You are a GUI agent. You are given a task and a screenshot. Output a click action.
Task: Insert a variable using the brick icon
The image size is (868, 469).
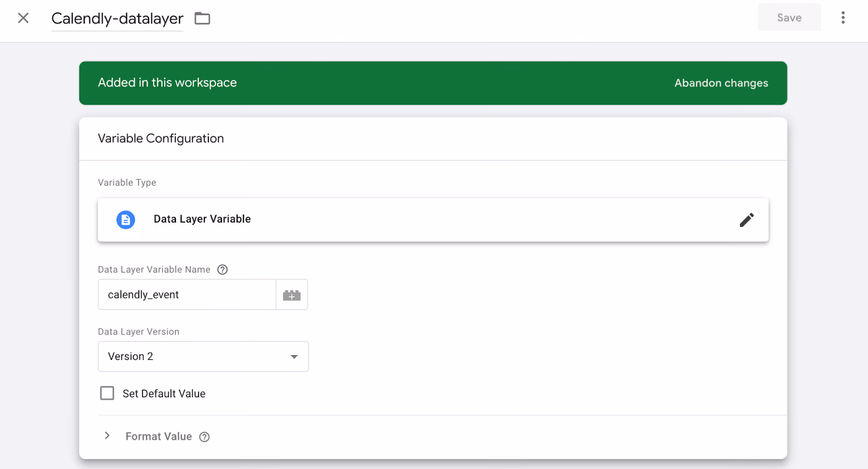pyautogui.click(x=292, y=295)
